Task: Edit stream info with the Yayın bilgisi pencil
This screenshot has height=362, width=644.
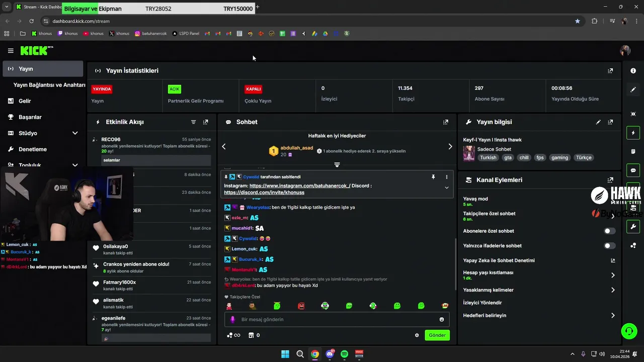Action: pyautogui.click(x=598, y=122)
